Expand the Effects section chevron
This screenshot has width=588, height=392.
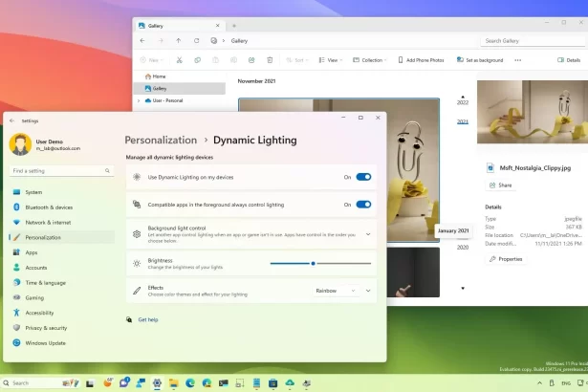[368, 291]
